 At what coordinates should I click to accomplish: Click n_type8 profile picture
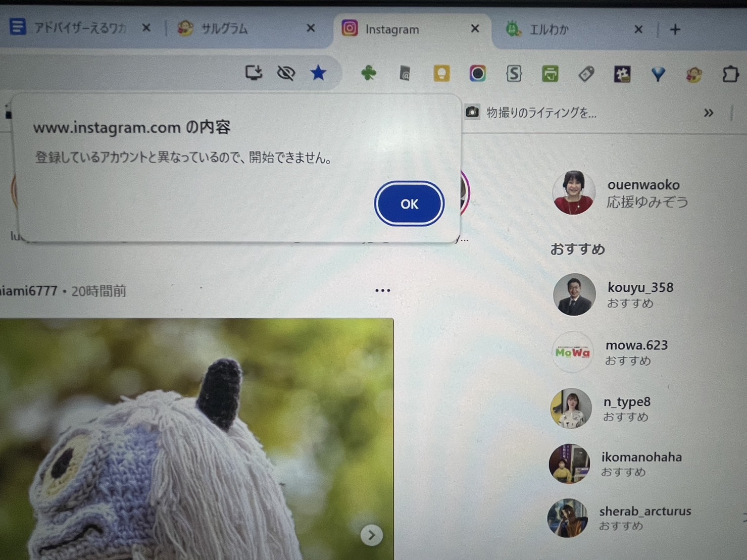click(571, 409)
